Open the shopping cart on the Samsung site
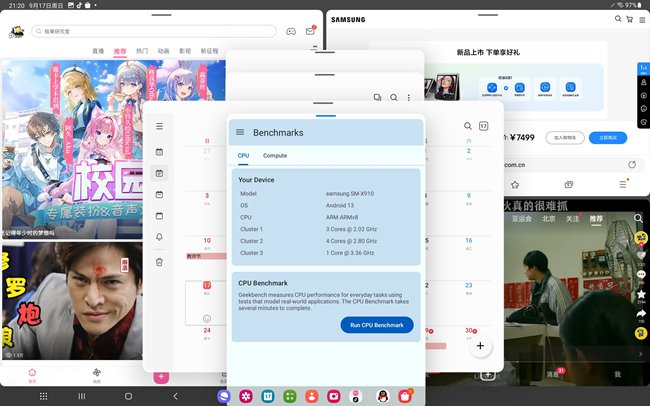This screenshot has height=406, width=650. pos(630,19)
